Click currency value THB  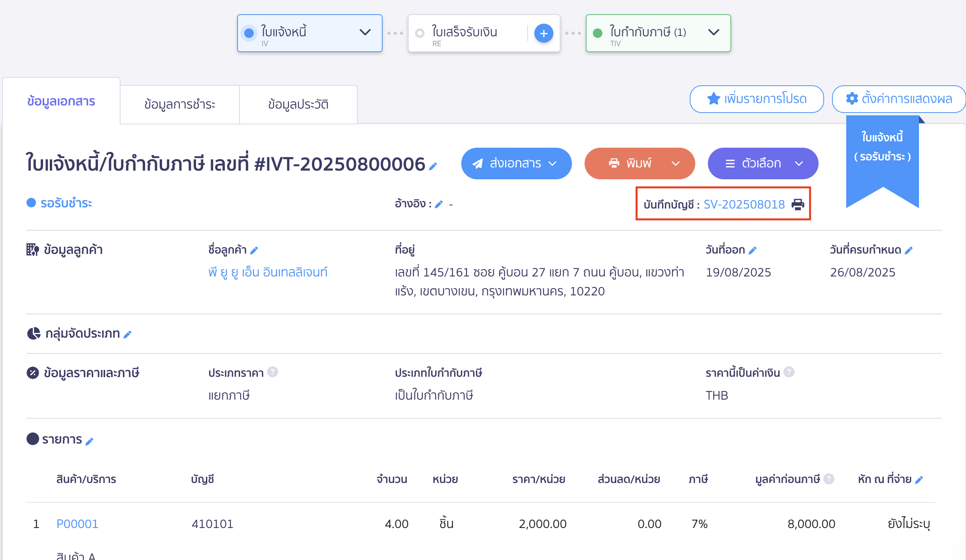tap(717, 395)
